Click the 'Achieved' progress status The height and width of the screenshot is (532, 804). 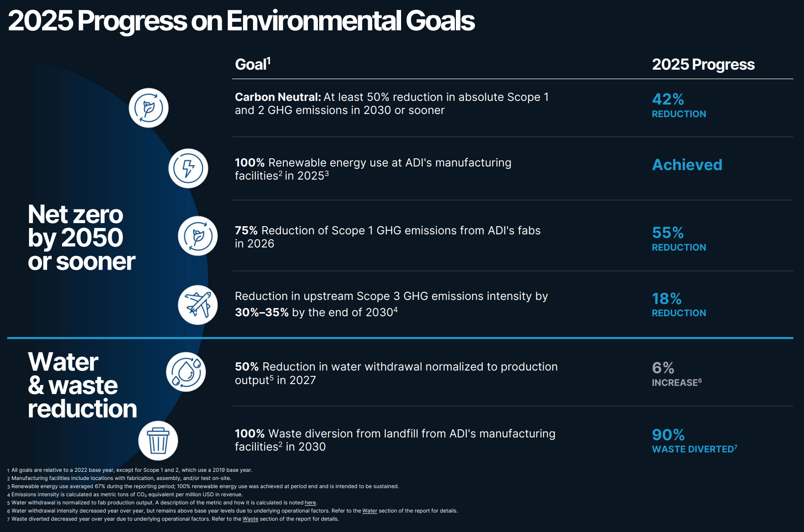[x=687, y=165]
